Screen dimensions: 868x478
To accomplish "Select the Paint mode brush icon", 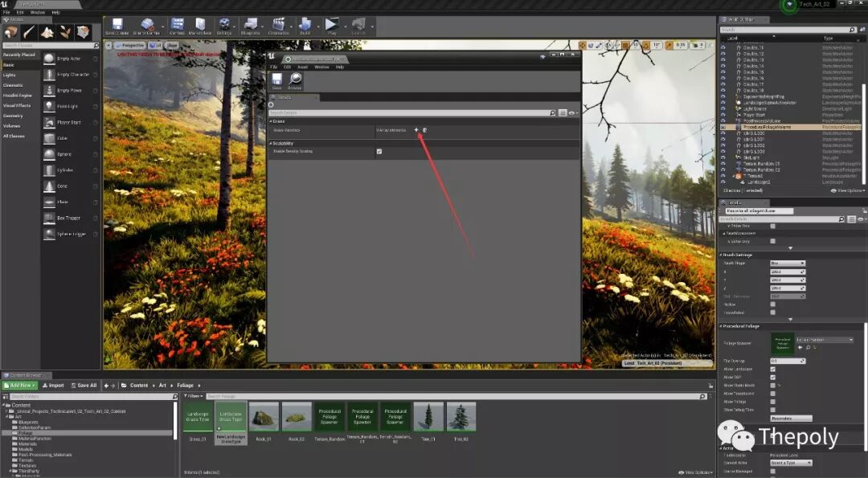I will tap(29, 32).
